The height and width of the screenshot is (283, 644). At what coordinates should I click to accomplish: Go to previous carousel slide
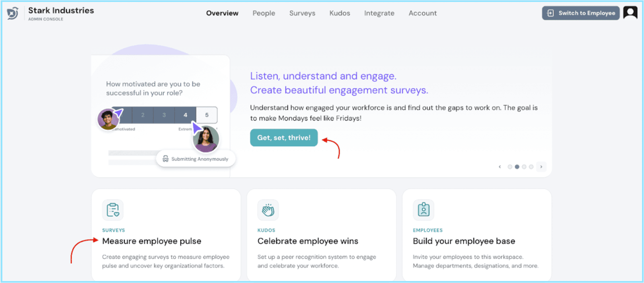pos(500,167)
